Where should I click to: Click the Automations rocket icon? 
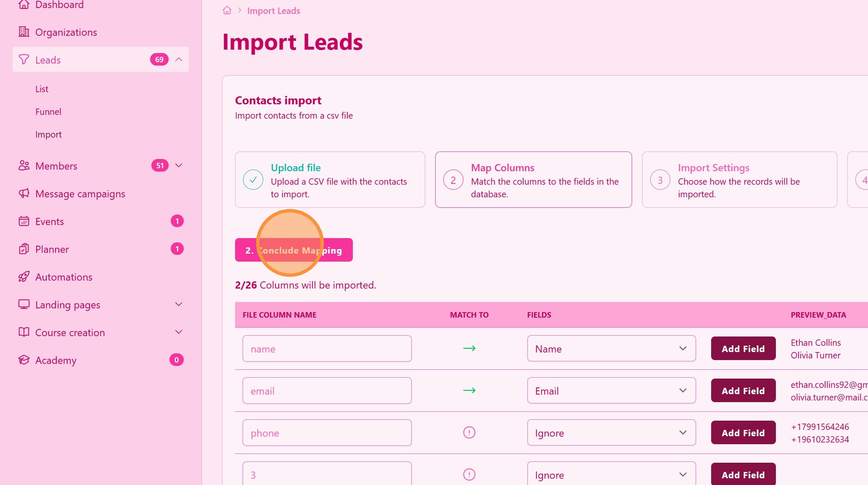pyautogui.click(x=24, y=277)
